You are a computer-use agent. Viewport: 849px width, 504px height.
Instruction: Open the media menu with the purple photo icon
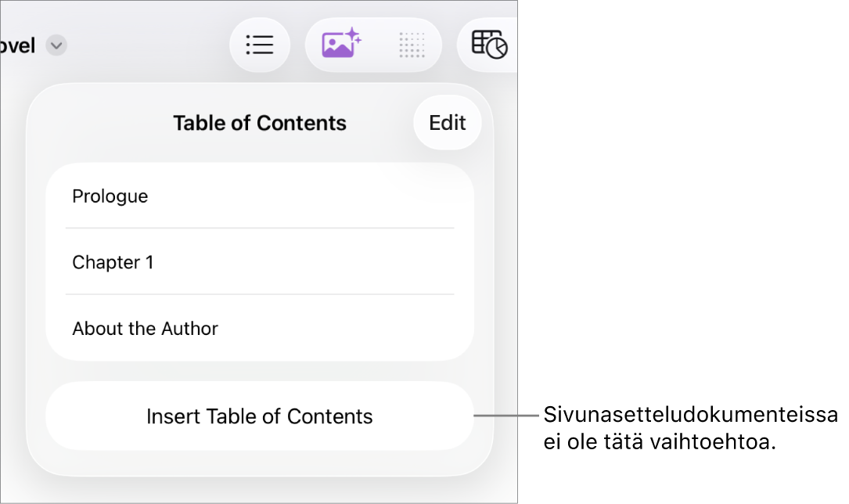point(340,45)
